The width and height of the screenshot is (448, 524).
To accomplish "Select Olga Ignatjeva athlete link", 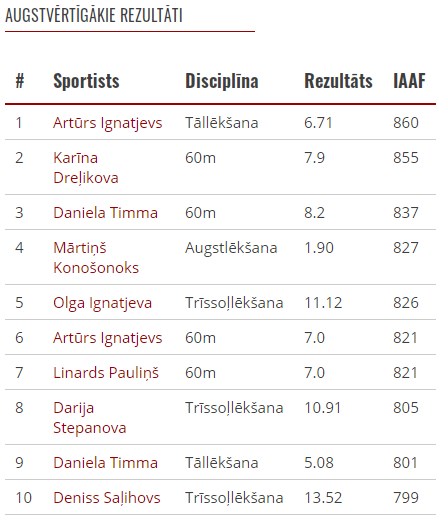I will point(103,303).
